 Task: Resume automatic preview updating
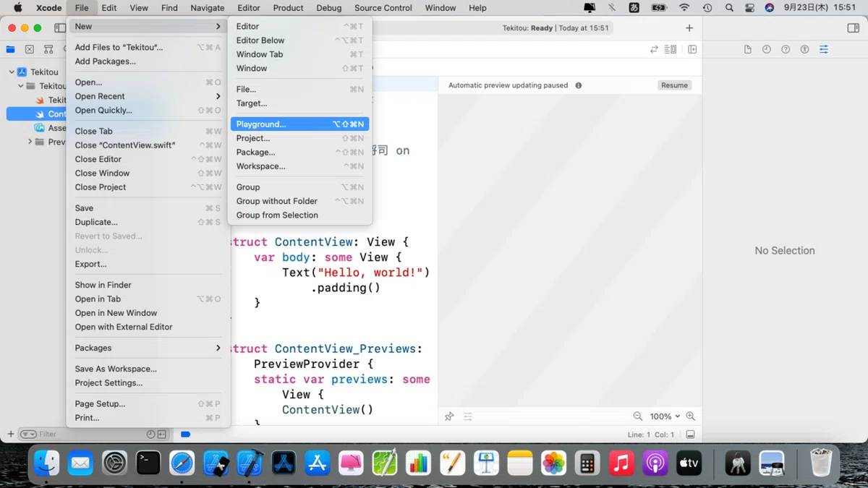click(x=674, y=85)
